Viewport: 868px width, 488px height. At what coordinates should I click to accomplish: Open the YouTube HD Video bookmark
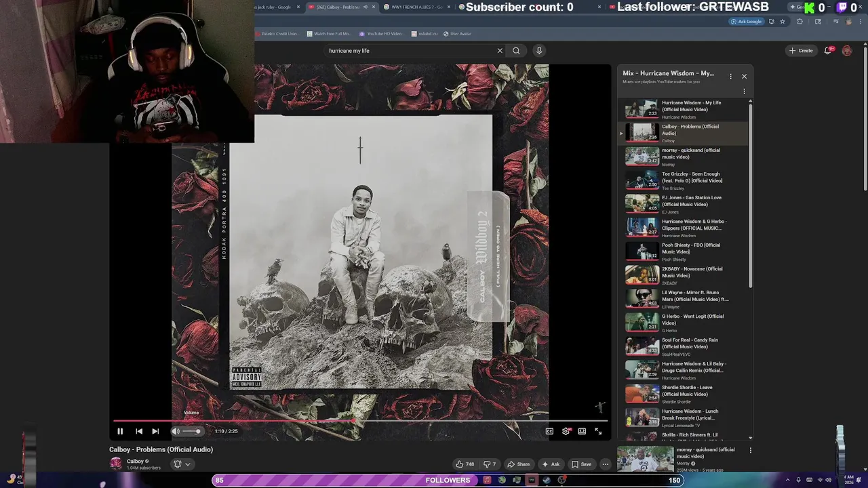[x=382, y=34]
